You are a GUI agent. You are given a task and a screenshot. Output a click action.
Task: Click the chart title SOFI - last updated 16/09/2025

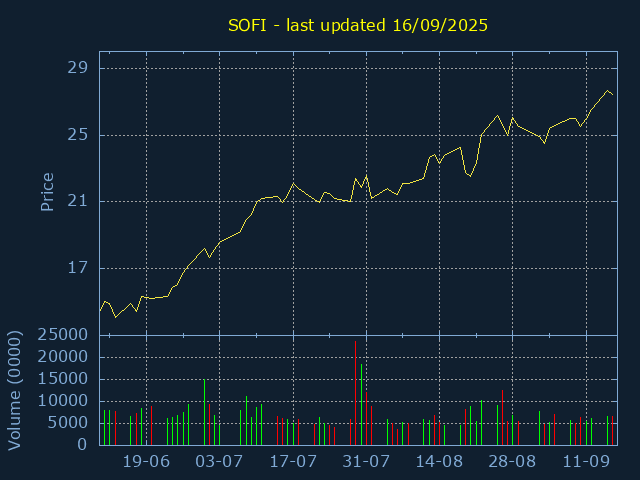358,25
